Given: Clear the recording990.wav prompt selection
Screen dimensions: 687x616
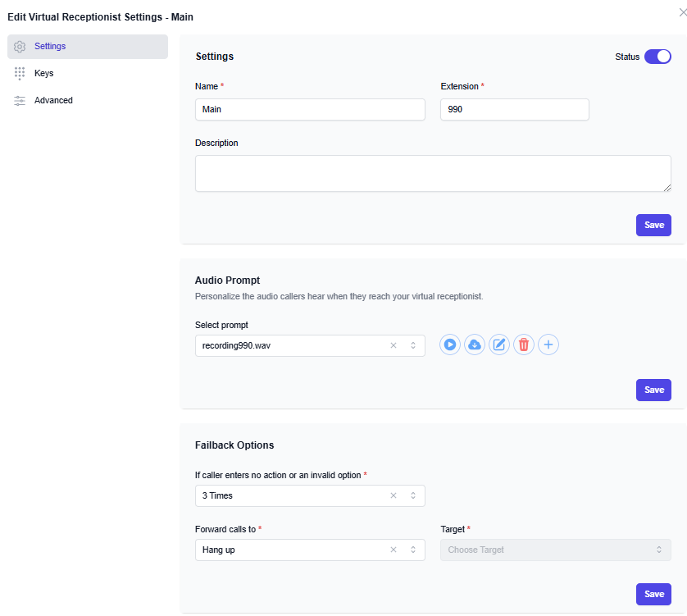Looking at the screenshot, I should coord(394,345).
